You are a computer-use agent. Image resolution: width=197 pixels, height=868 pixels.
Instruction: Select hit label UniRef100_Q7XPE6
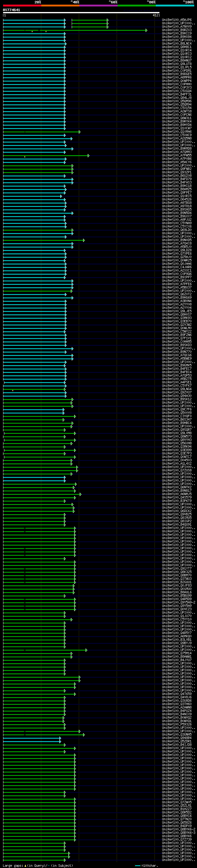point(177,253)
